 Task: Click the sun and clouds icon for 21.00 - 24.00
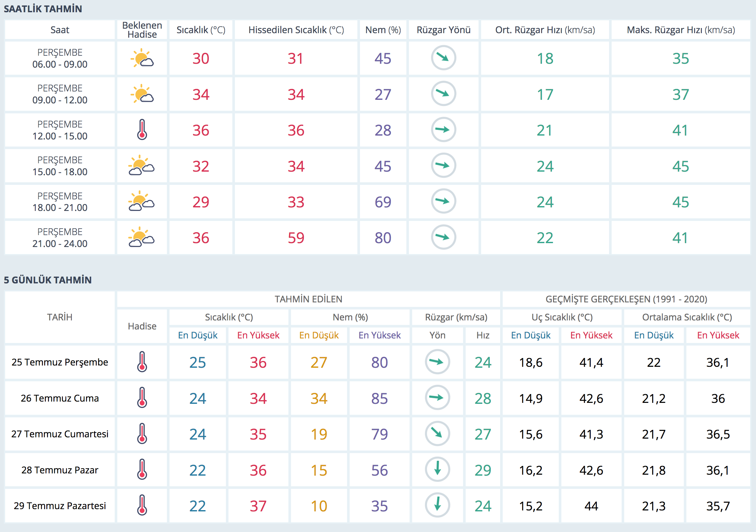(x=141, y=237)
